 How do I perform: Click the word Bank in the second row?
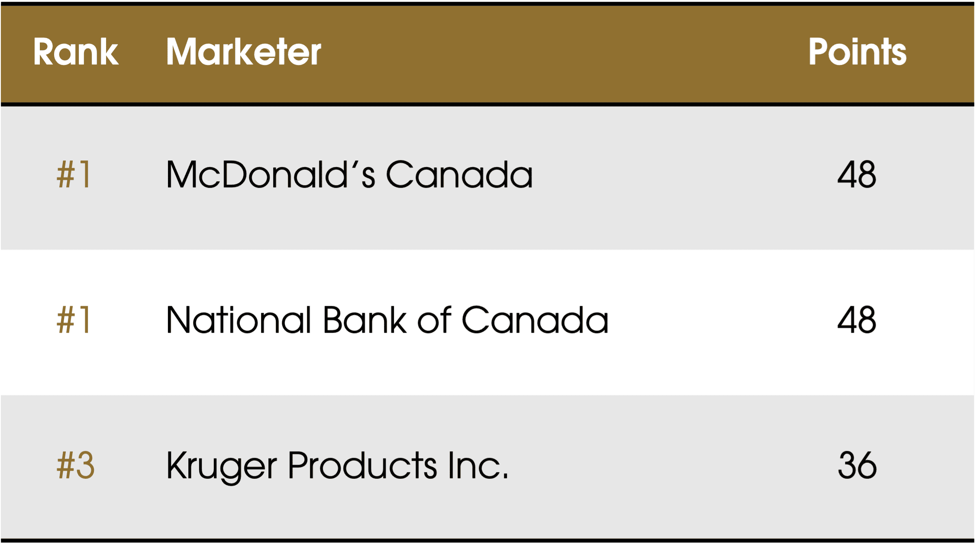point(364,321)
